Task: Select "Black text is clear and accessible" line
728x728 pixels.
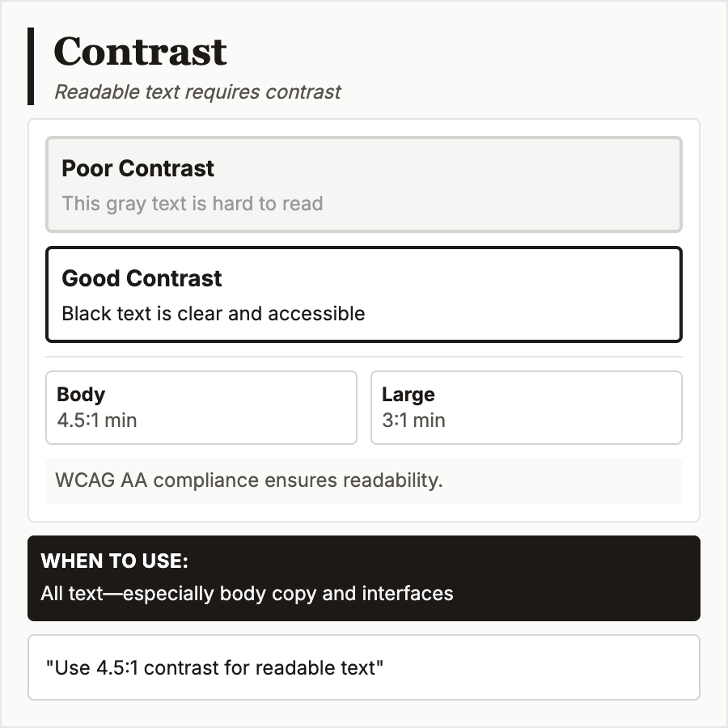Action: pos(214,313)
